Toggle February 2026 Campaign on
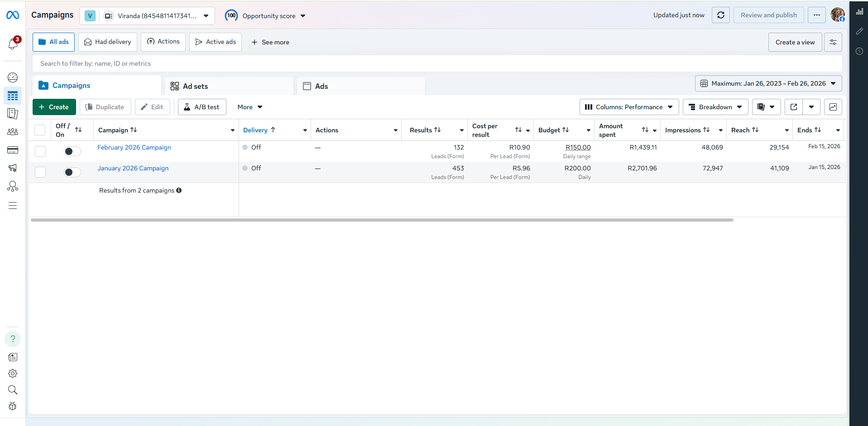The image size is (868, 426). click(x=72, y=151)
